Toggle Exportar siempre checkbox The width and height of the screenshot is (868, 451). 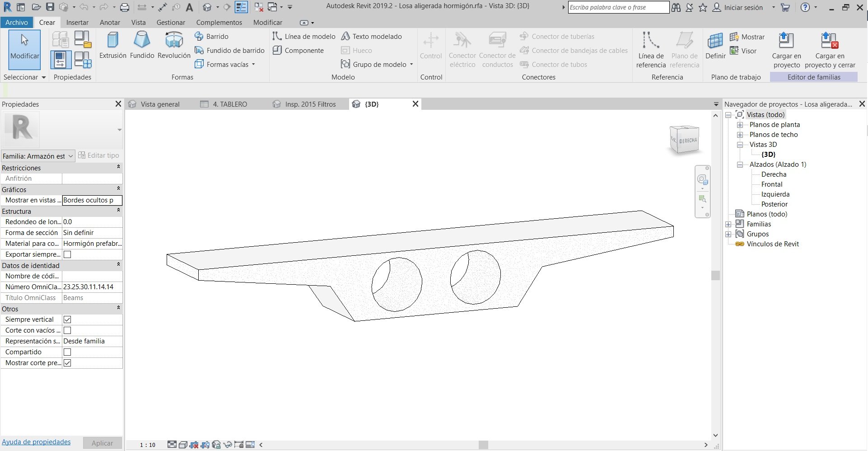point(67,254)
